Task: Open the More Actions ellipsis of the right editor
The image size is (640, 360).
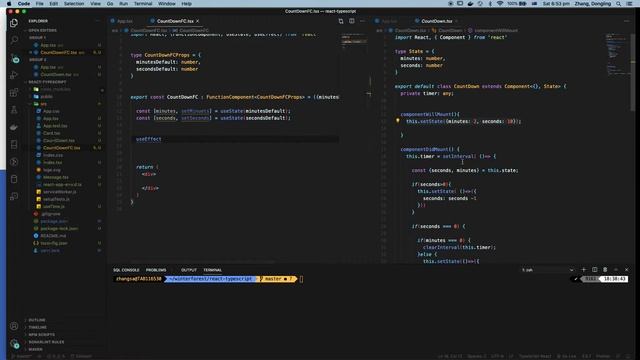Action: point(627,21)
